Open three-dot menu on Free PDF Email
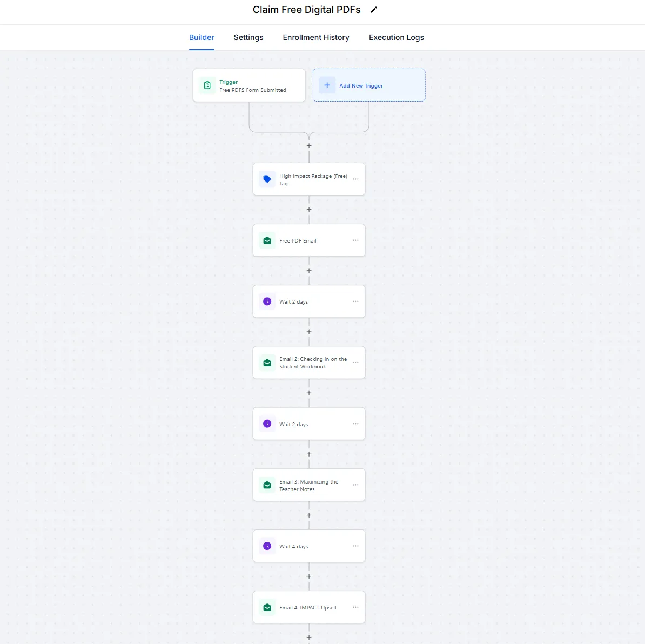Viewport: 645px width, 644px height. [x=355, y=240]
